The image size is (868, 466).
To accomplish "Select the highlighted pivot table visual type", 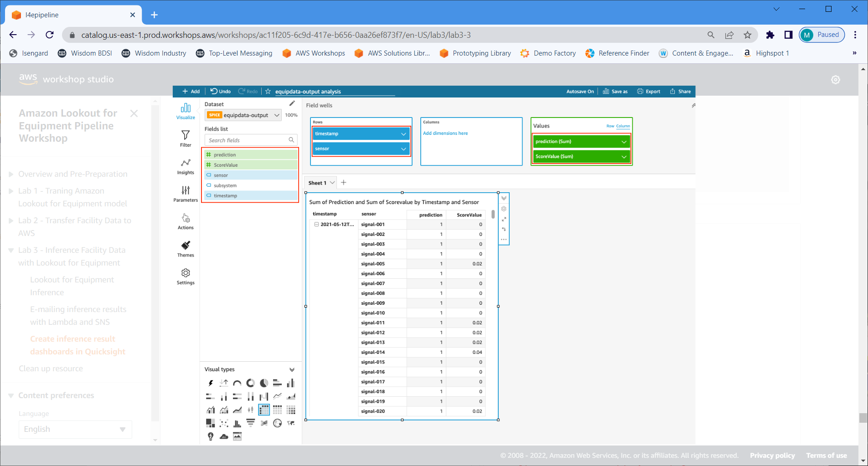I will click(264, 410).
